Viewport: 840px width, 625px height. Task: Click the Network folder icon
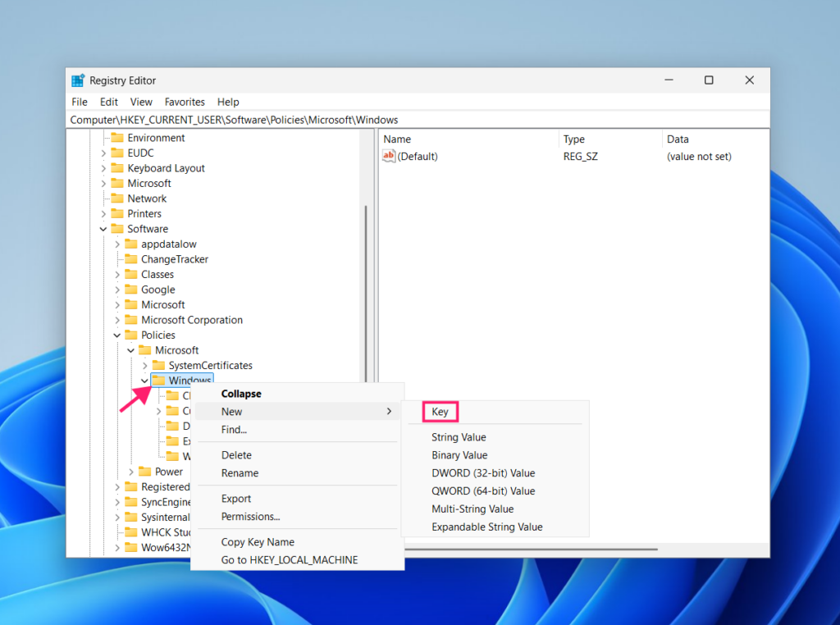(117, 198)
